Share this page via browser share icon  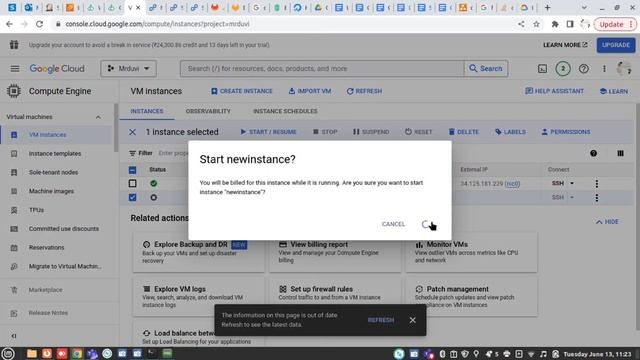tap(521, 24)
